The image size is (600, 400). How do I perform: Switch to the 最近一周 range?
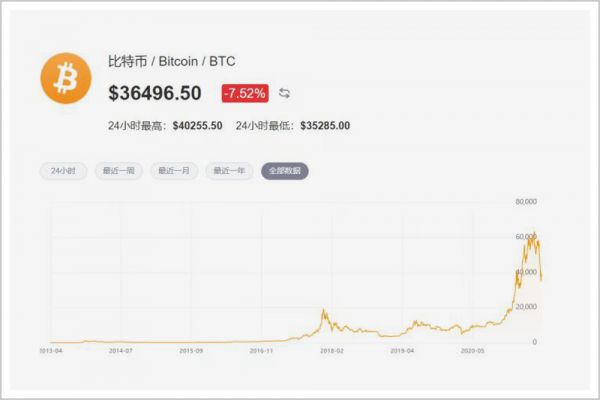pyautogui.click(x=119, y=171)
